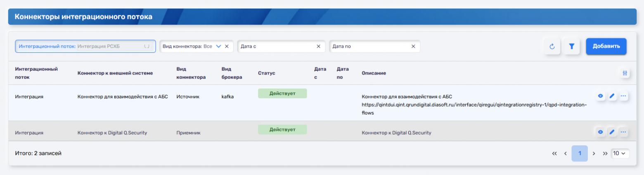View the АБС connector row via eye icon

[x=601, y=96]
